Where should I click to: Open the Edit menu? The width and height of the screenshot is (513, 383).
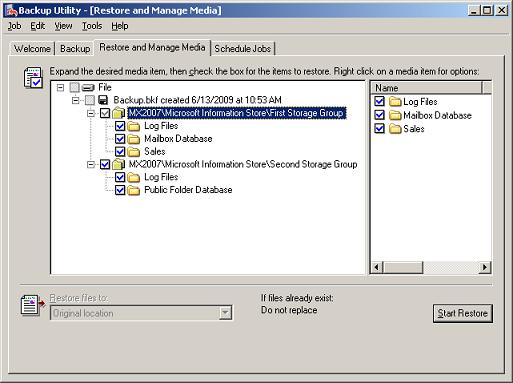[x=38, y=26]
